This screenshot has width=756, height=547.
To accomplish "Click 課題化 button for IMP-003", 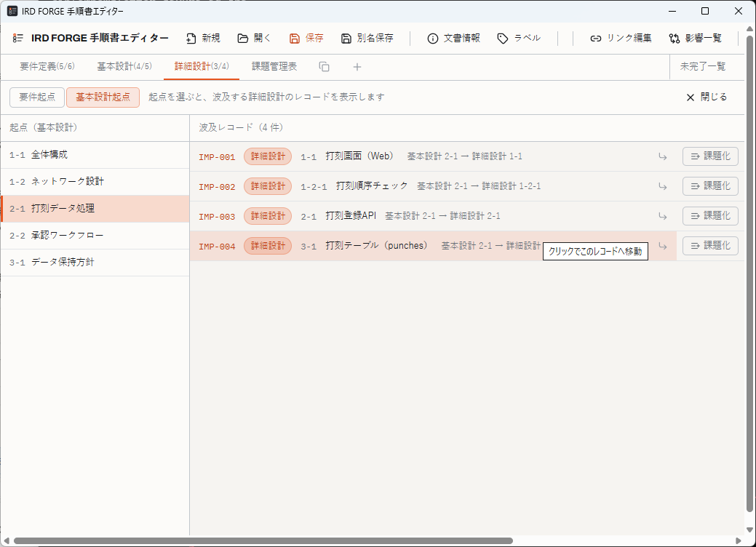I will [x=710, y=216].
